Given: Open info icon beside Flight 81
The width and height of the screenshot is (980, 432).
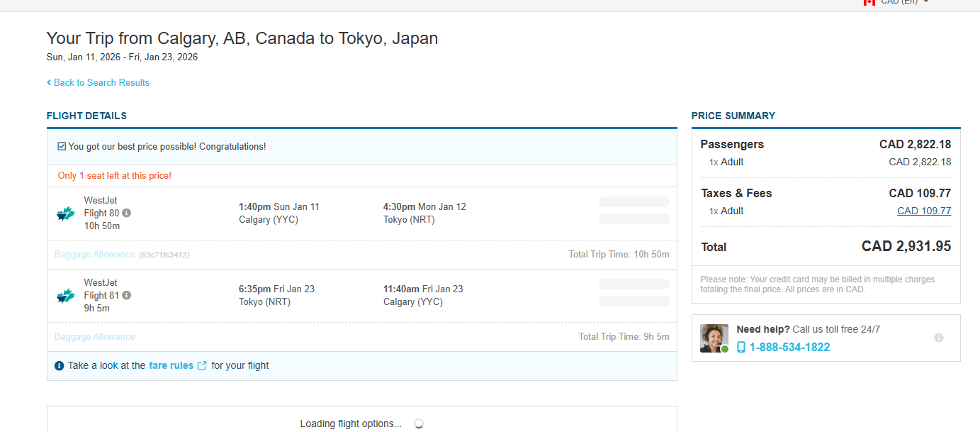Looking at the screenshot, I should 126,295.
